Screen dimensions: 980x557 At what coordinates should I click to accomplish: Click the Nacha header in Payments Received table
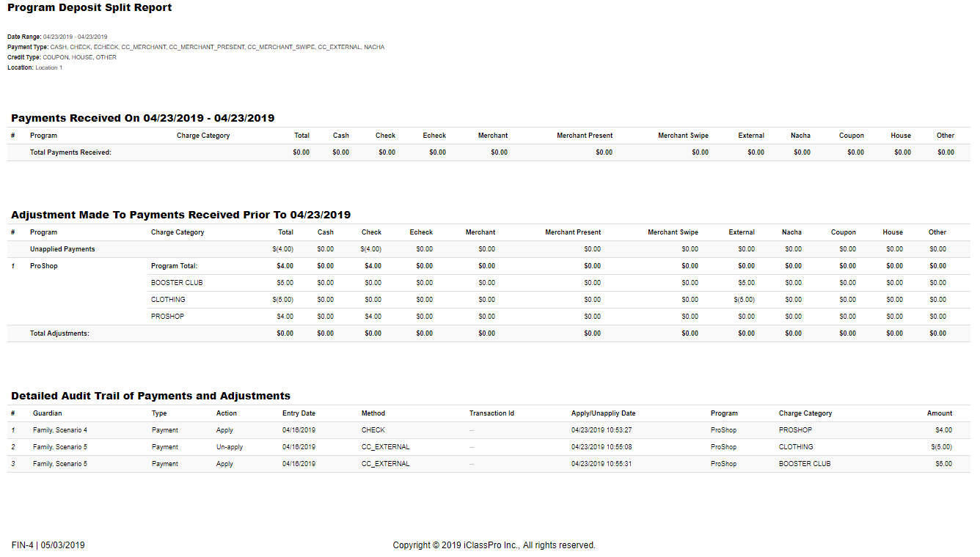tap(800, 136)
